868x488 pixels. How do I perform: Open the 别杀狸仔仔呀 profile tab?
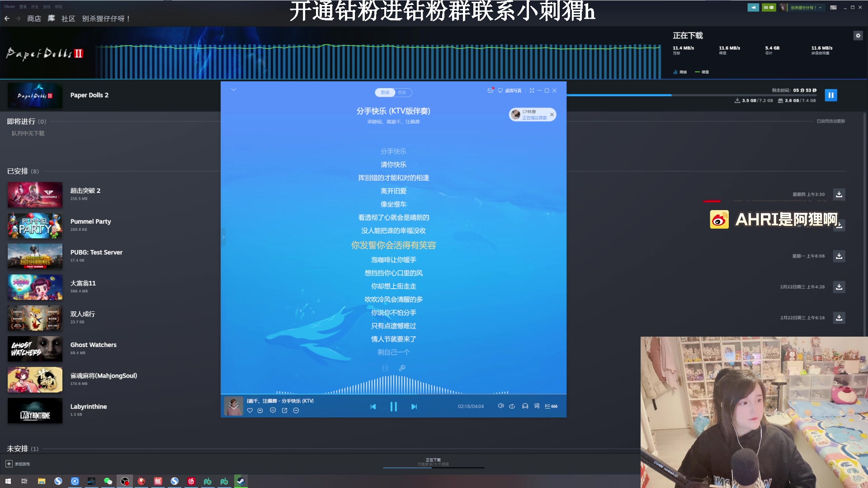106,19
